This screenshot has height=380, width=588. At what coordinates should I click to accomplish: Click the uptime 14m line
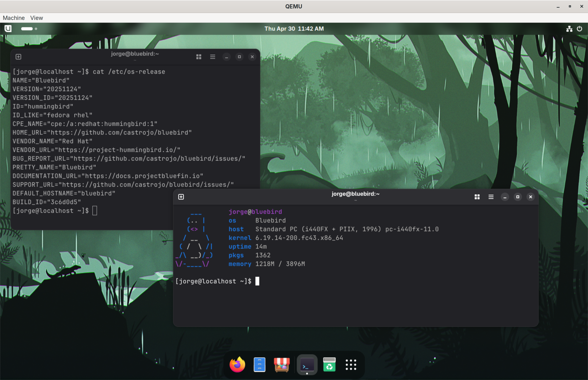click(248, 246)
